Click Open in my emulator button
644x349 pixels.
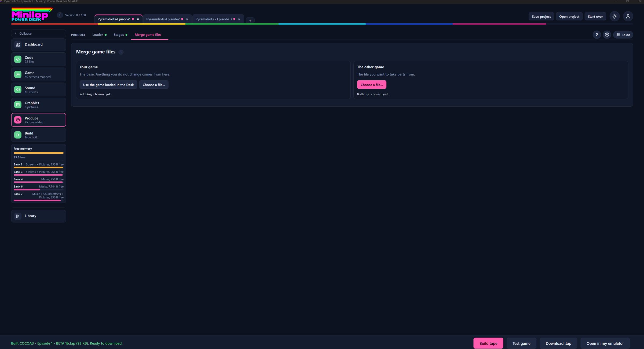[605, 343]
